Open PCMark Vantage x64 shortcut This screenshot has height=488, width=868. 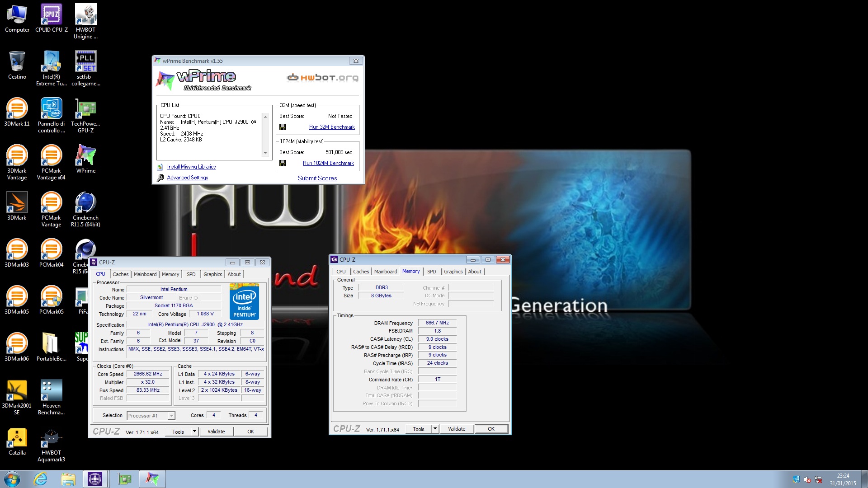(x=52, y=162)
